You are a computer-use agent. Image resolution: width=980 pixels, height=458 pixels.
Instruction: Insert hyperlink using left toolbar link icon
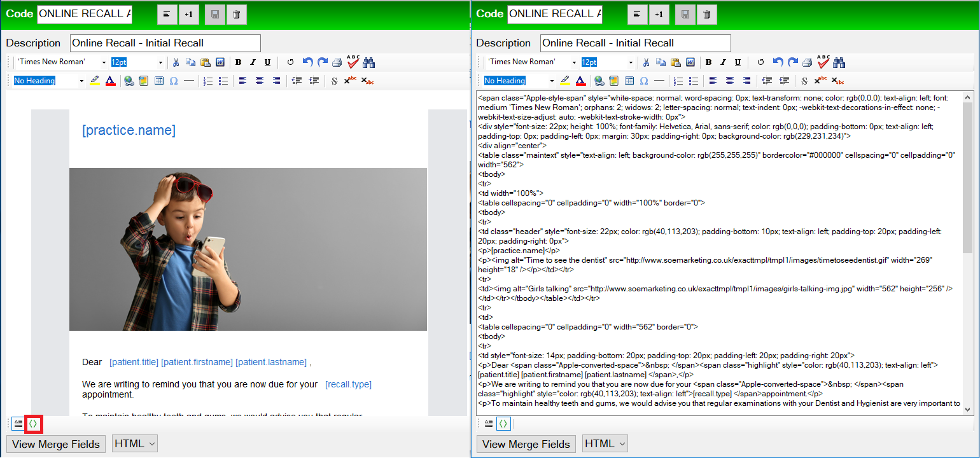[x=129, y=81]
